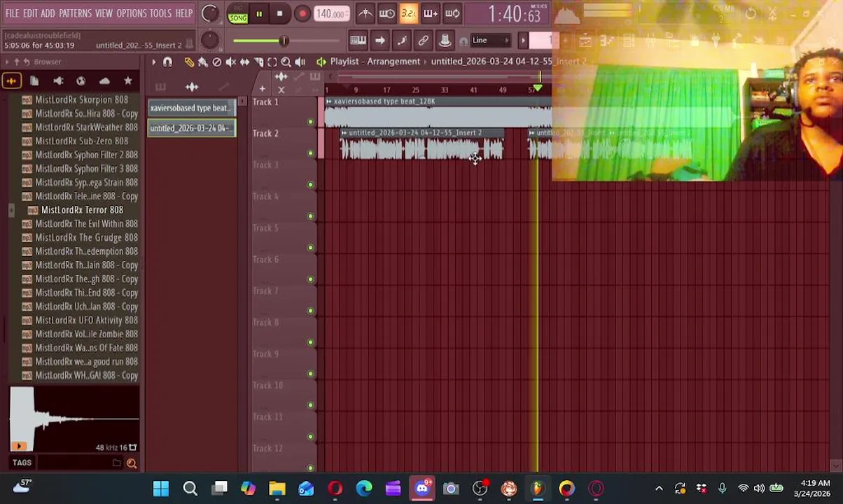Expand playlist options menu arrow
Viewport: 843px width, 504px height.
(153, 62)
